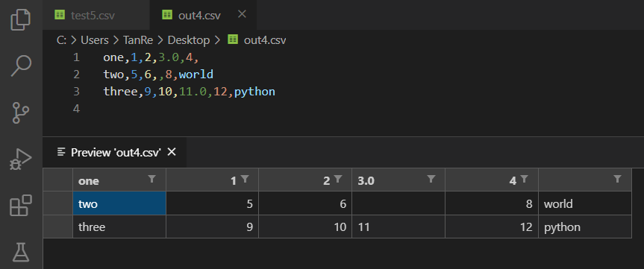Open the Run and Debug view
The width and height of the screenshot is (644, 269).
click(x=21, y=159)
